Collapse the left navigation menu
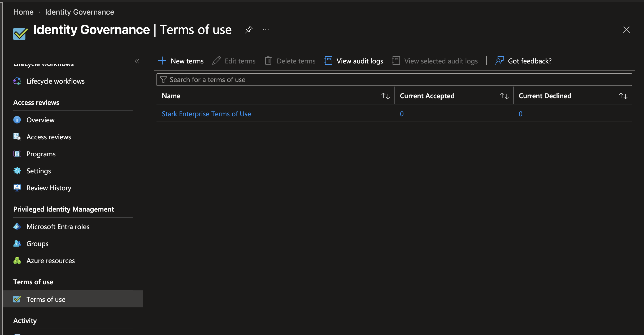This screenshot has width=644, height=335. pyautogui.click(x=137, y=61)
